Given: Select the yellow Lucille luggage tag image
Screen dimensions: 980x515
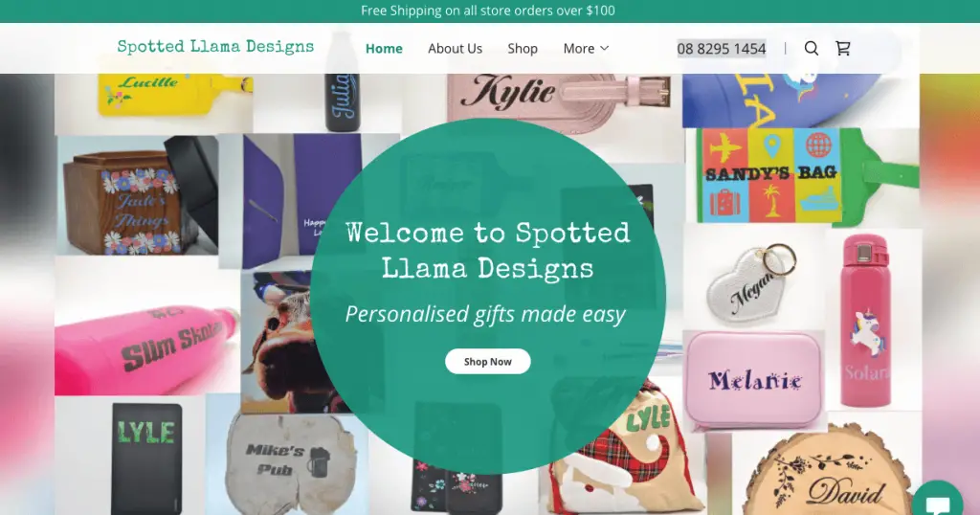Looking at the screenshot, I should pyautogui.click(x=154, y=101).
